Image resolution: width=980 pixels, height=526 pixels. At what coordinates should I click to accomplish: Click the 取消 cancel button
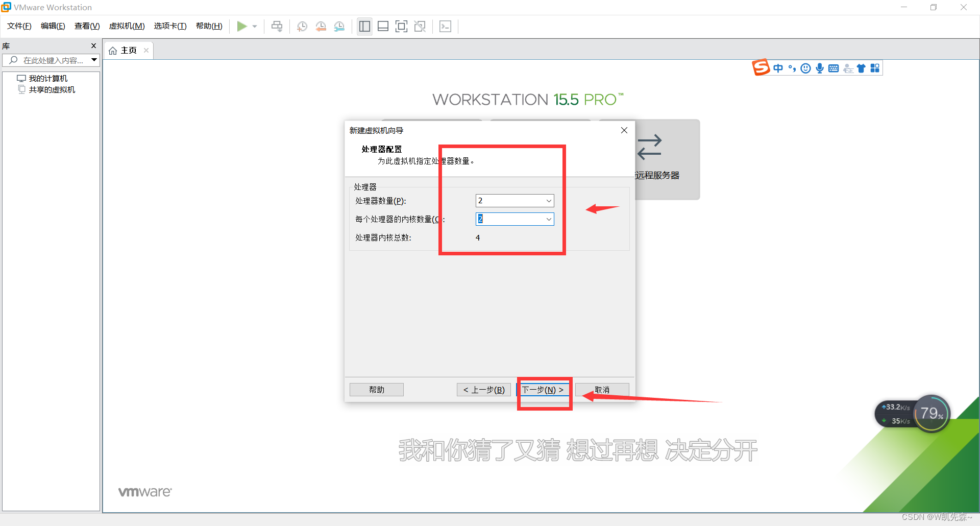point(602,390)
